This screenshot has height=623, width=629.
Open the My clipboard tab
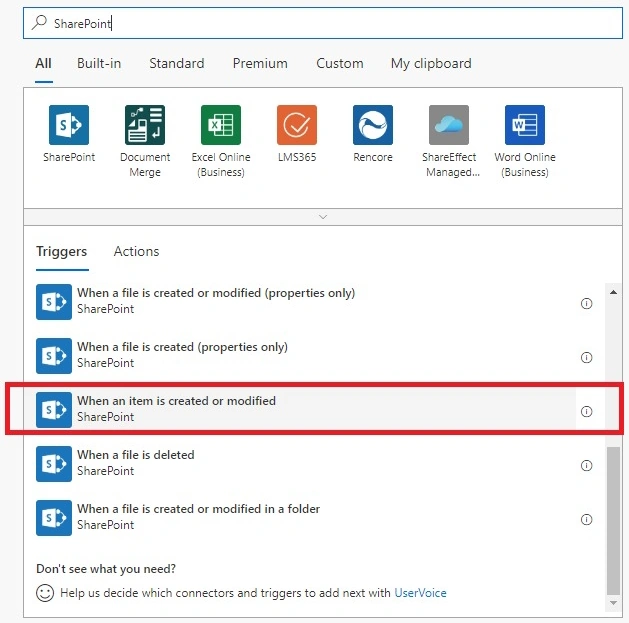[431, 63]
